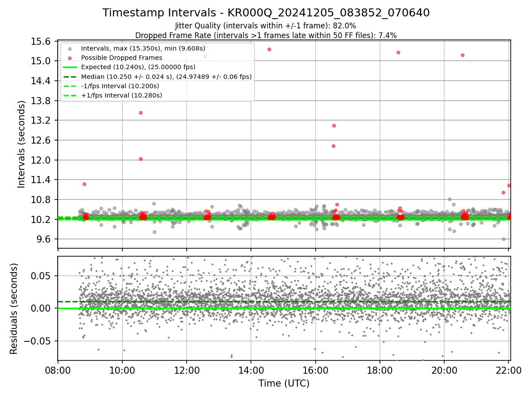Click the red point at 11.0s before 22:00
This screenshot has height=399, width=532.
pyautogui.click(x=503, y=192)
